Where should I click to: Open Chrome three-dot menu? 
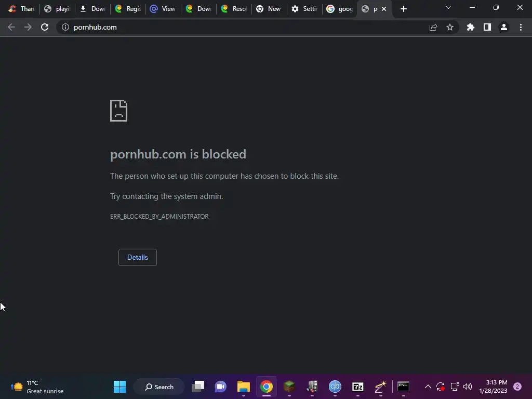coord(521,27)
